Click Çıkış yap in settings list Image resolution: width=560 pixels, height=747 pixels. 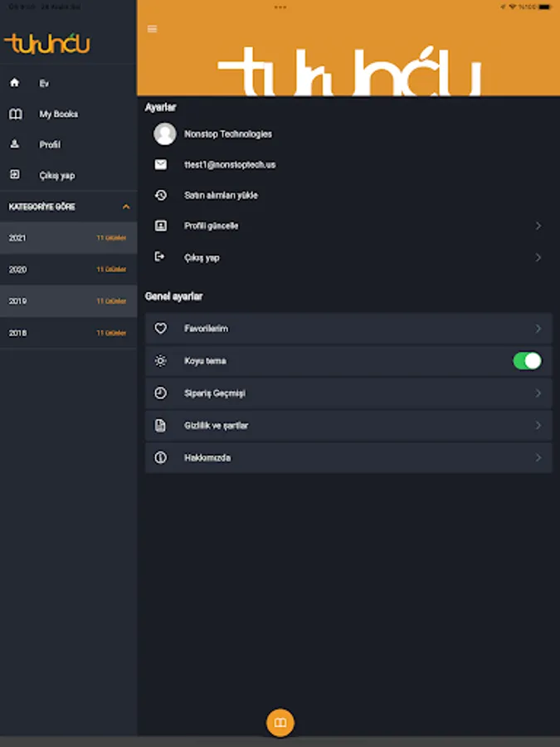click(202, 257)
